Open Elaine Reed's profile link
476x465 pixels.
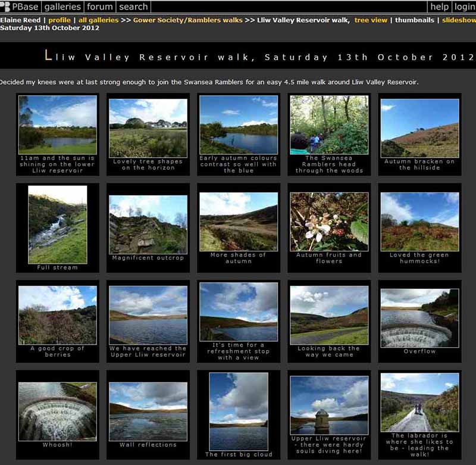pyautogui.click(x=59, y=20)
